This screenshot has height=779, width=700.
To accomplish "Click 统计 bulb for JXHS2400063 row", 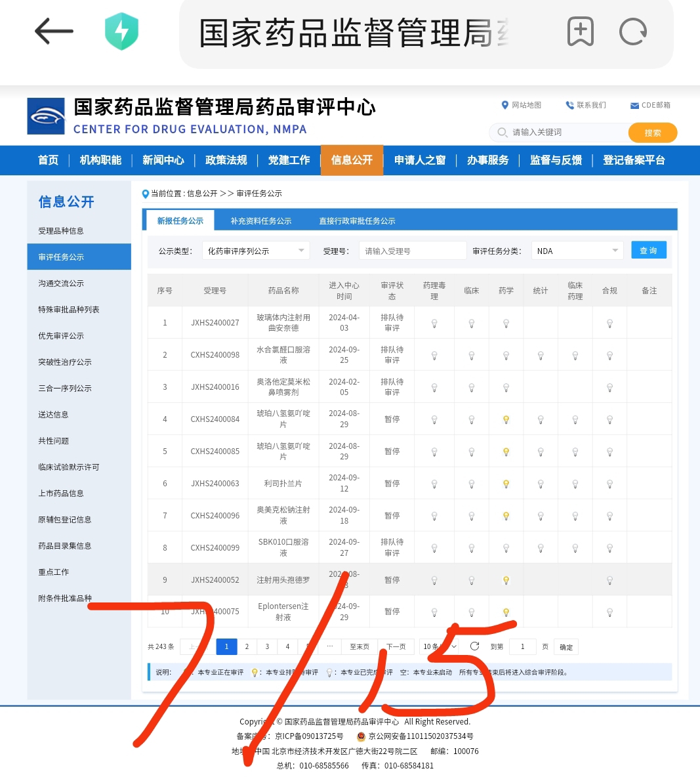I will point(541,484).
